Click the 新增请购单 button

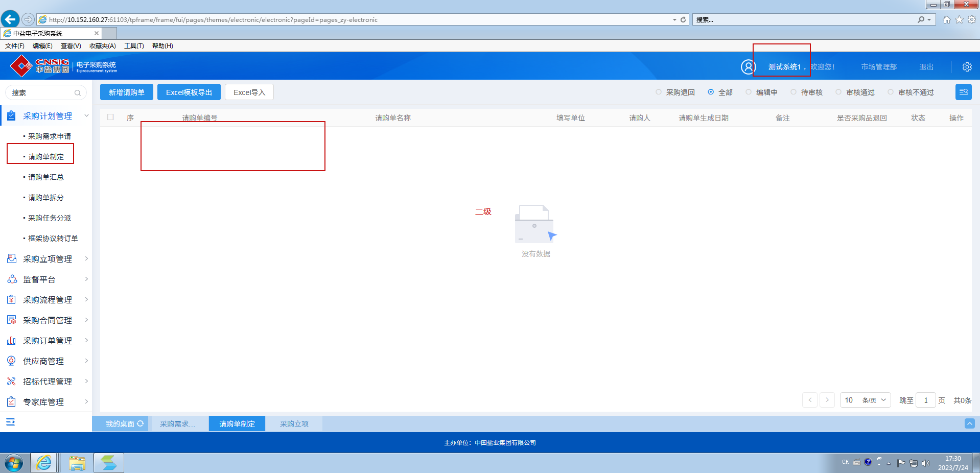pyautogui.click(x=126, y=92)
